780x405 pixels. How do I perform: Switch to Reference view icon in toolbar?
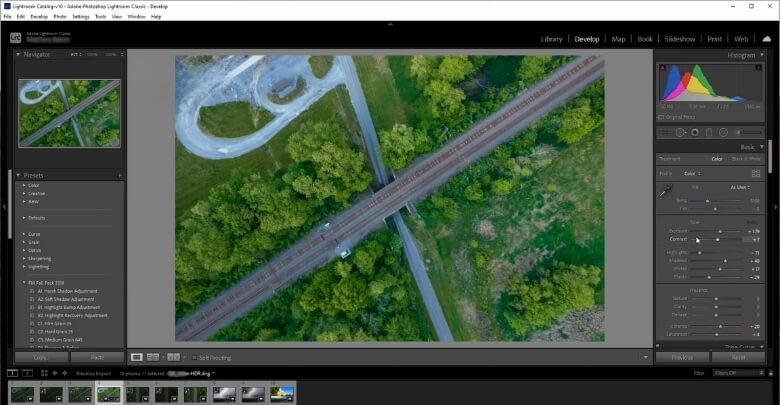(x=153, y=357)
